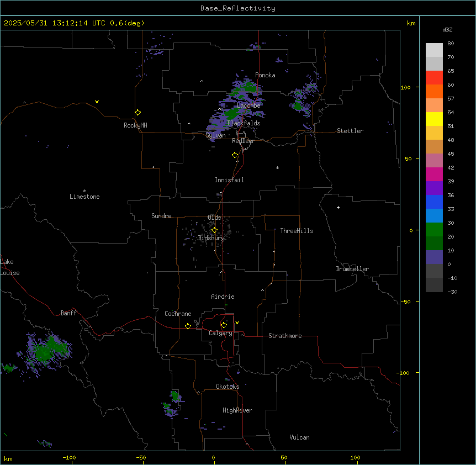This screenshot has height=465, width=476.
Task: Click the -50 tick label on right axis
Action: click(x=406, y=302)
